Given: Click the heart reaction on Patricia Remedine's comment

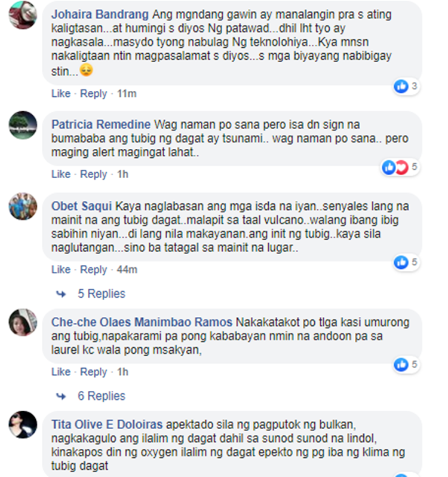Looking at the screenshot, I should coord(402,167).
